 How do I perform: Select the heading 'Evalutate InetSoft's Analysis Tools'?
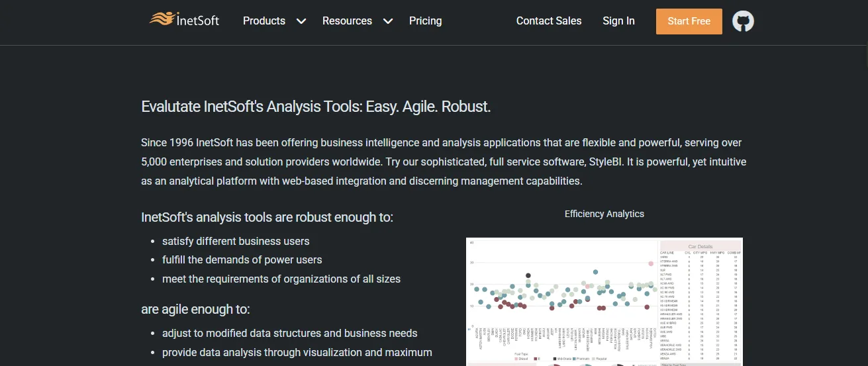tap(316, 107)
